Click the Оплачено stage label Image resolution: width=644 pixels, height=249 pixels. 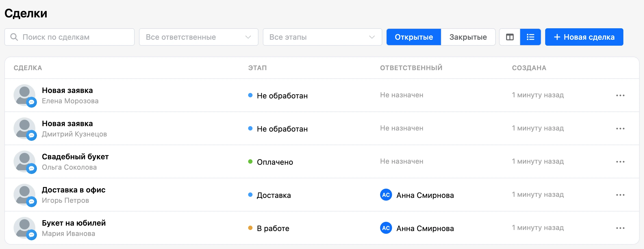tap(275, 162)
